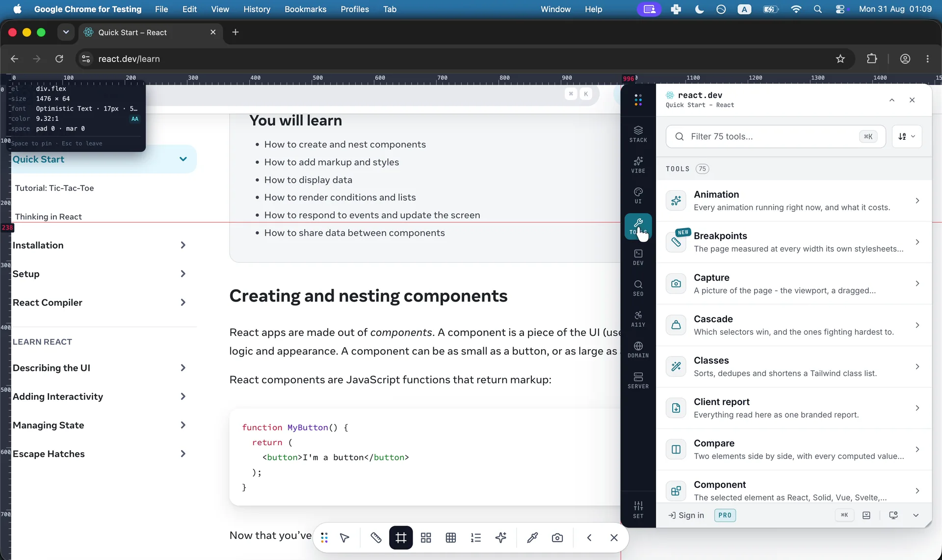The image size is (942, 560).
Task: Expand the Installation sidebar section
Action: 183,245
